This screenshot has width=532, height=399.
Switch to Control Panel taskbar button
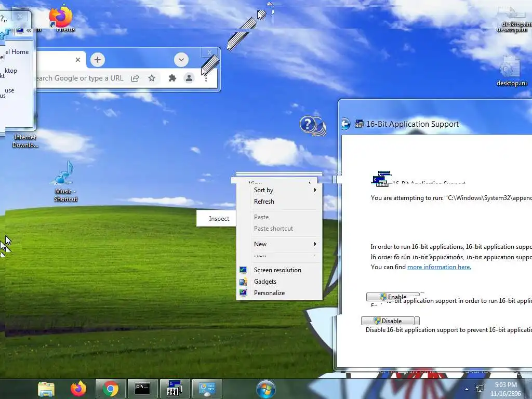207,389
